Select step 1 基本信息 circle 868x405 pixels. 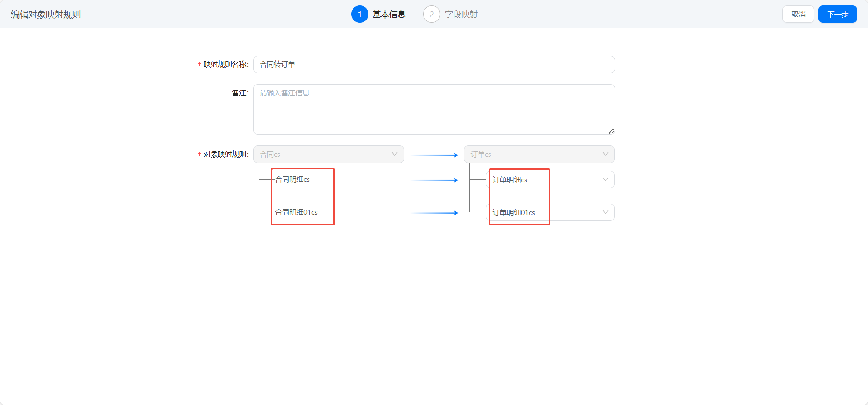[360, 14]
